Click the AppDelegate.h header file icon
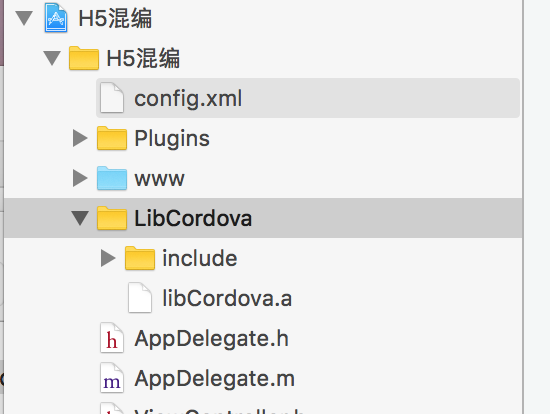Viewport: 550px width, 414px height. pyautogui.click(x=112, y=338)
